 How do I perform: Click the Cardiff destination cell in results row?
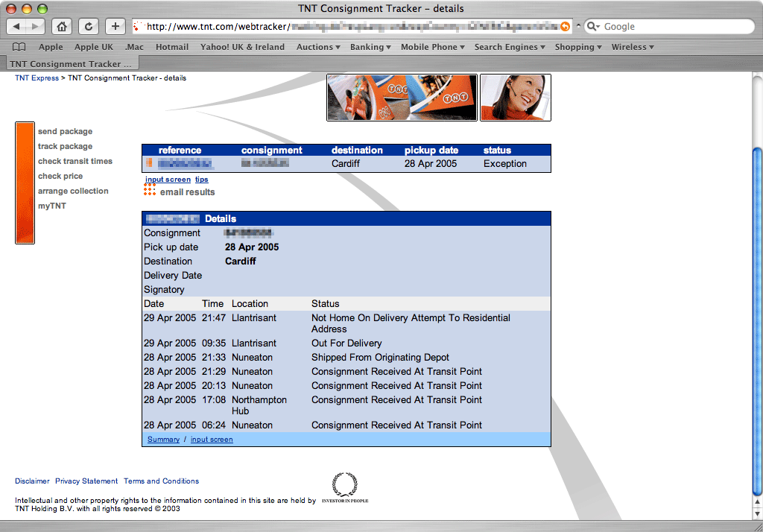click(x=346, y=163)
